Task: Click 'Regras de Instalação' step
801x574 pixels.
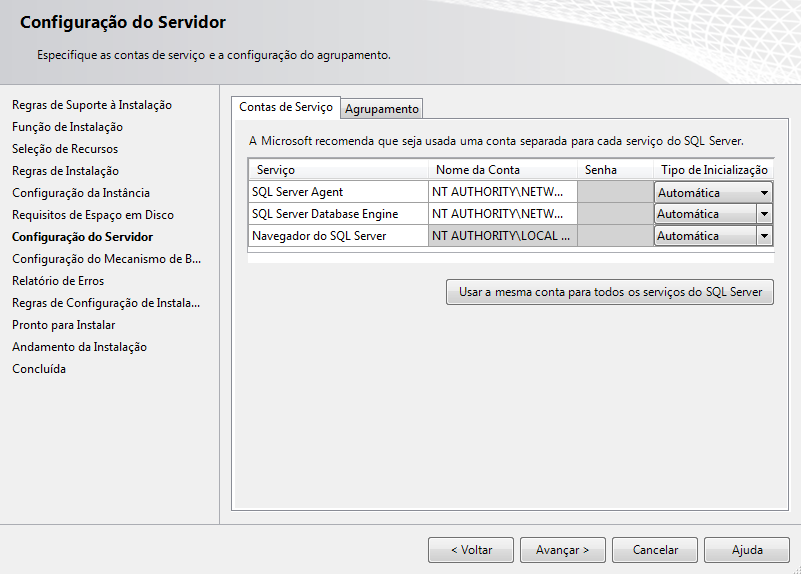Action: (65, 171)
